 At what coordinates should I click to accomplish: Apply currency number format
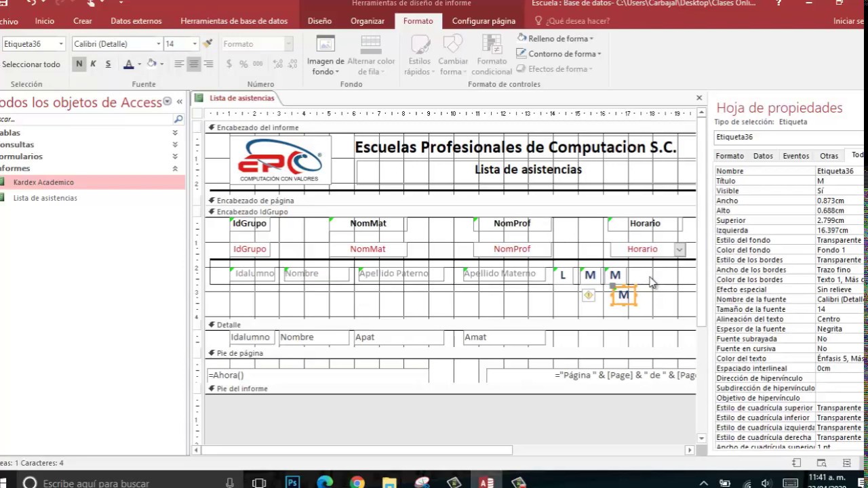coord(229,64)
